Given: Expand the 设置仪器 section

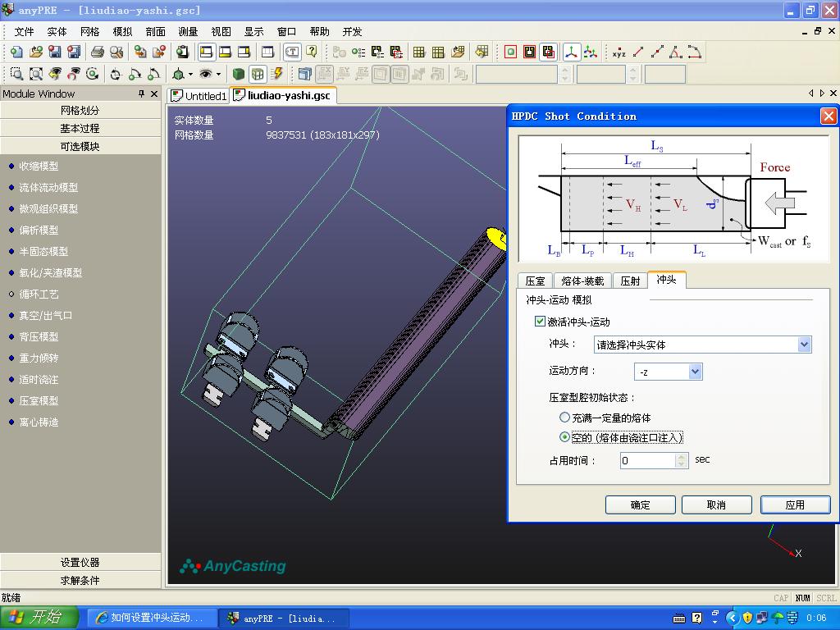Looking at the screenshot, I should click(80, 563).
